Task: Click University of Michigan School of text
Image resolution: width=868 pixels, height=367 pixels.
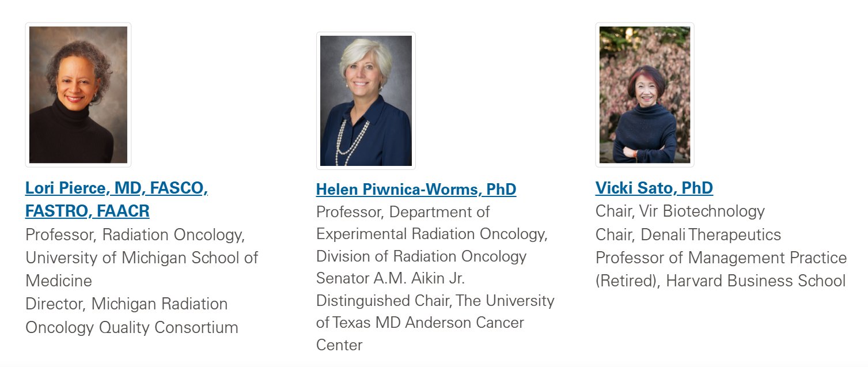Action: click(142, 258)
